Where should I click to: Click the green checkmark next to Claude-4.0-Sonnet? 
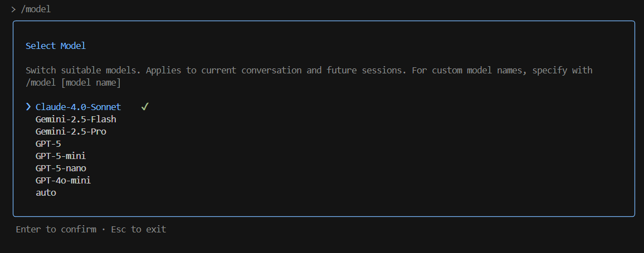(x=144, y=107)
